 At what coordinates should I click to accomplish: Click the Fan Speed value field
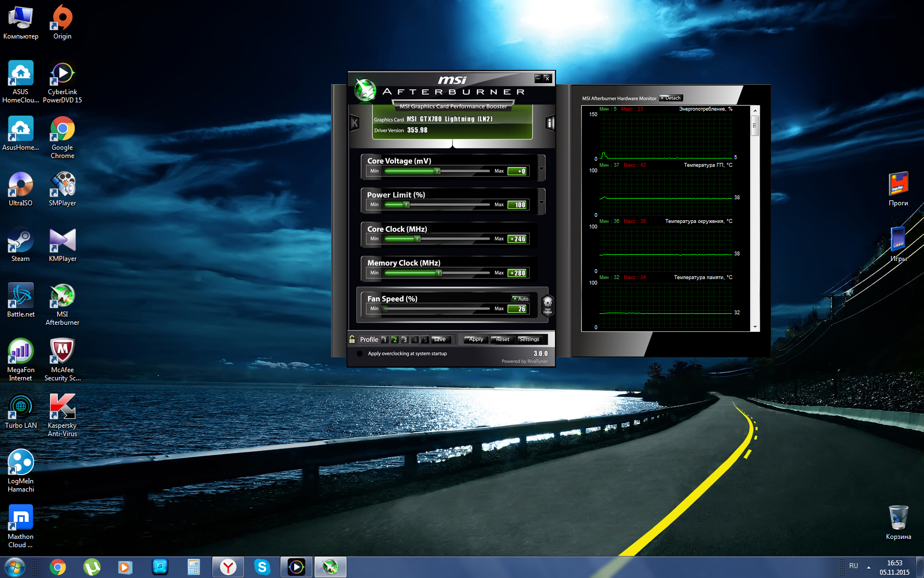tap(518, 309)
